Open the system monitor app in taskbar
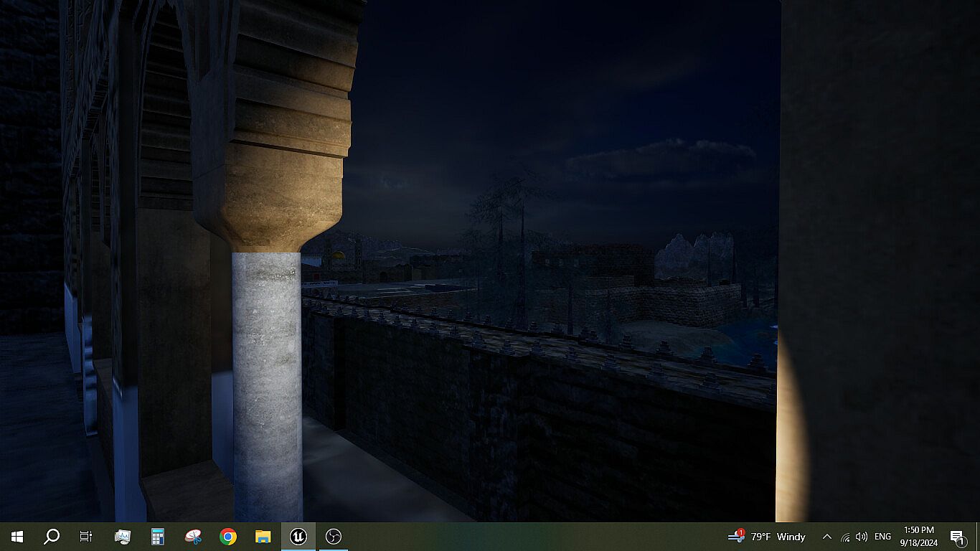This screenshot has width=980, height=551. [x=123, y=537]
